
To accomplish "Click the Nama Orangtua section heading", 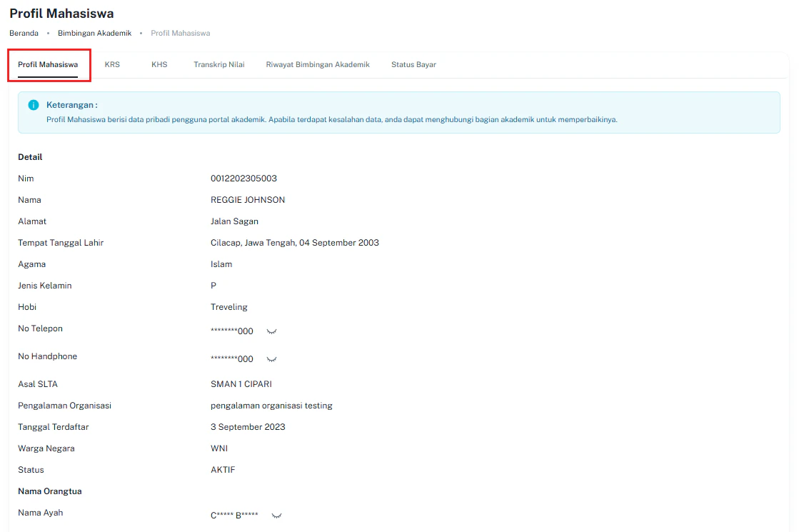I will (x=50, y=491).
